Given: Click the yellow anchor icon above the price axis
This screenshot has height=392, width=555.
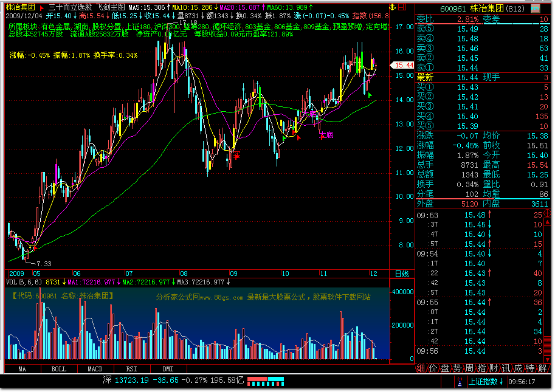Looking at the screenshot, I should click(x=393, y=7).
